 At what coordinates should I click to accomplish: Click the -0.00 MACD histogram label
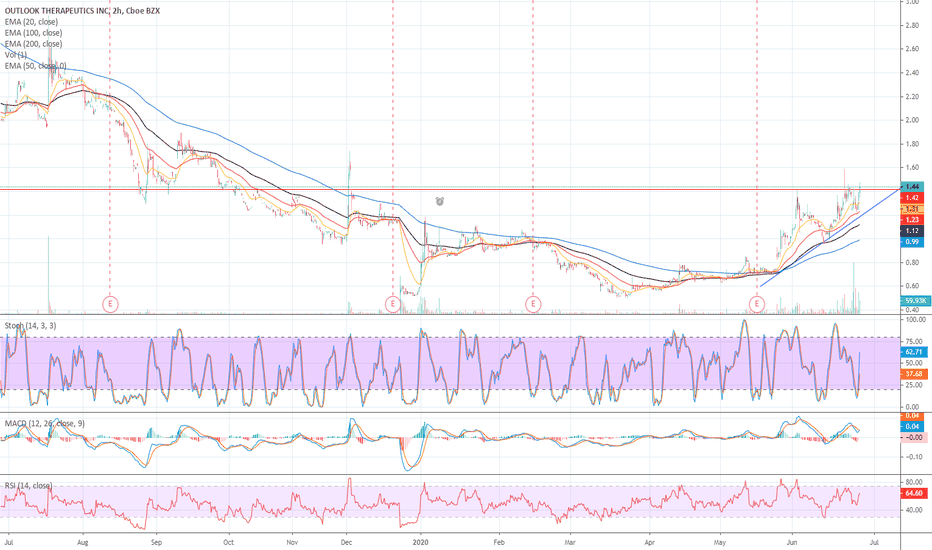[914, 437]
